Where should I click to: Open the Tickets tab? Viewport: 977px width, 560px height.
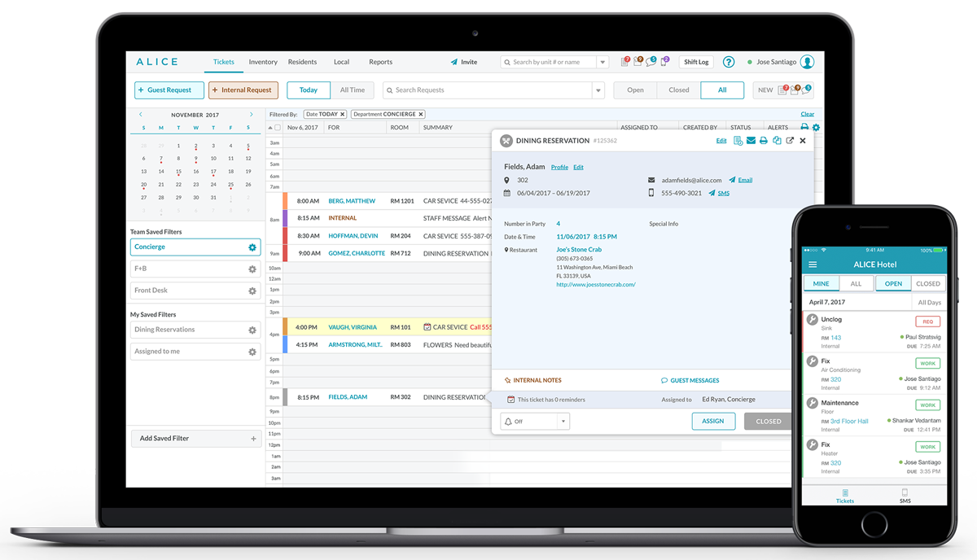pos(223,62)
